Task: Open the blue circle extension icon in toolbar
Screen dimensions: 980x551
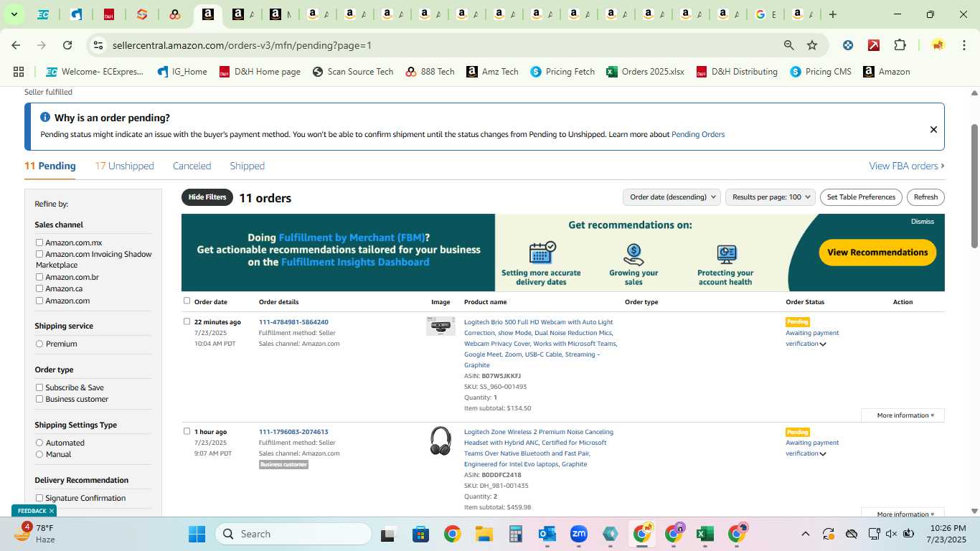Action: click(848, 45)
